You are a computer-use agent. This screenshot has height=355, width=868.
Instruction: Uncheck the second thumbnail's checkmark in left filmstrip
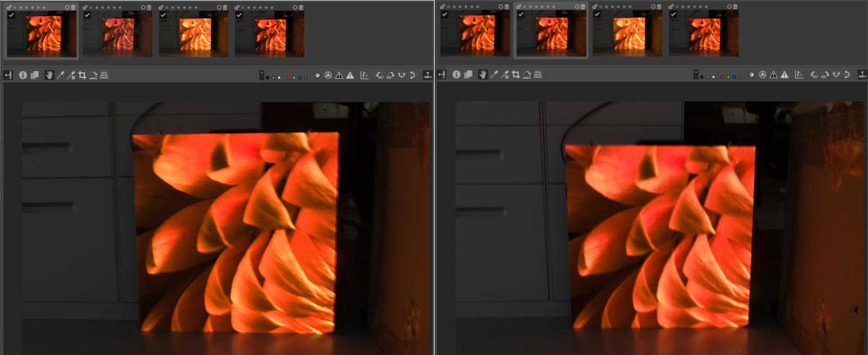pos(87,15)
